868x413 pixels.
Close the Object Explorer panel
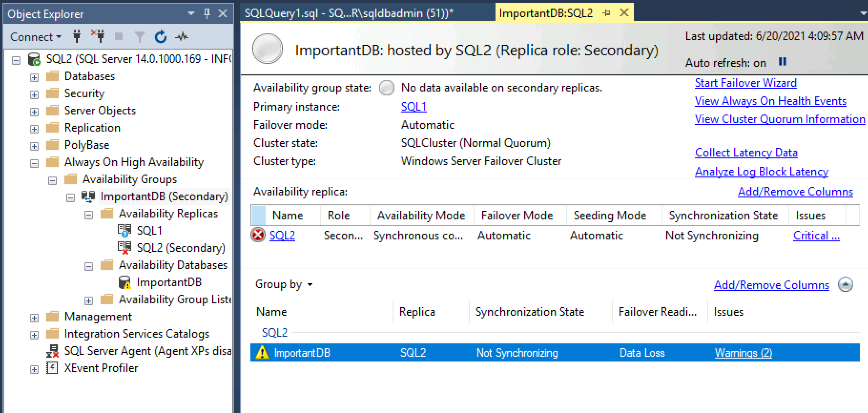tap(223, 13)
